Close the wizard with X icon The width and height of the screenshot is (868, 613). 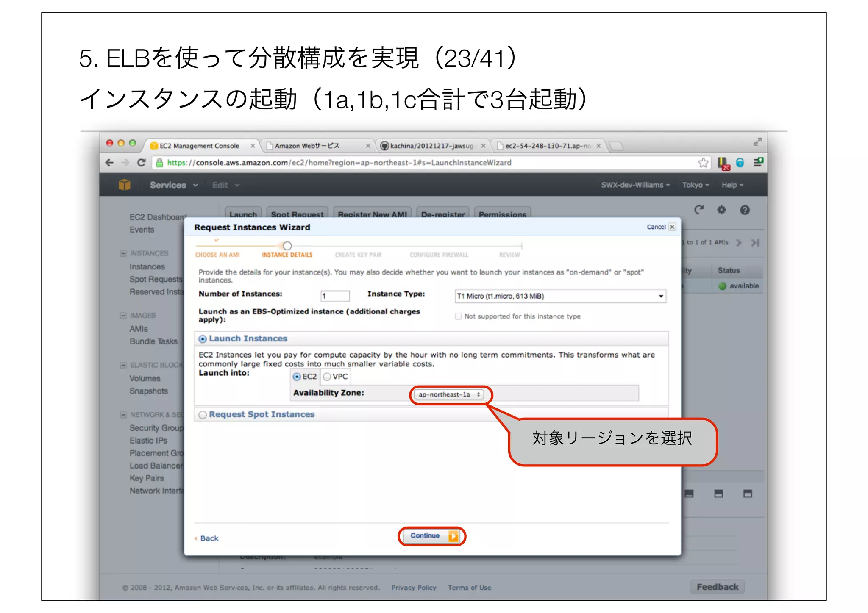tap(672, 227)
